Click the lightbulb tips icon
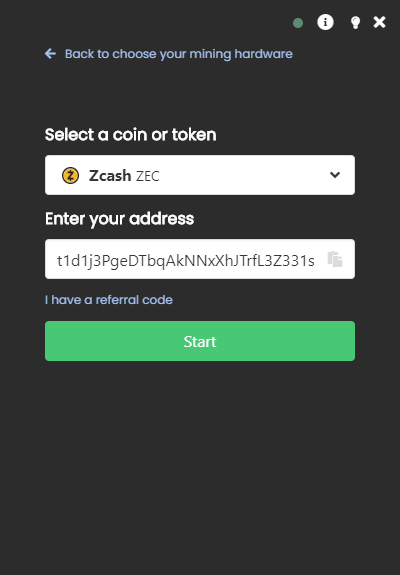Viewport: 400px width, 575px height. click(355, 22)
